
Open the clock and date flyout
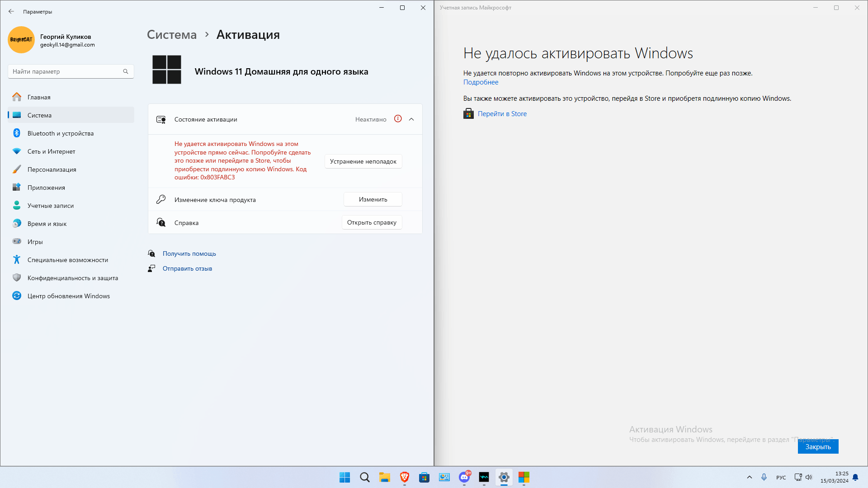coord(834,477)
